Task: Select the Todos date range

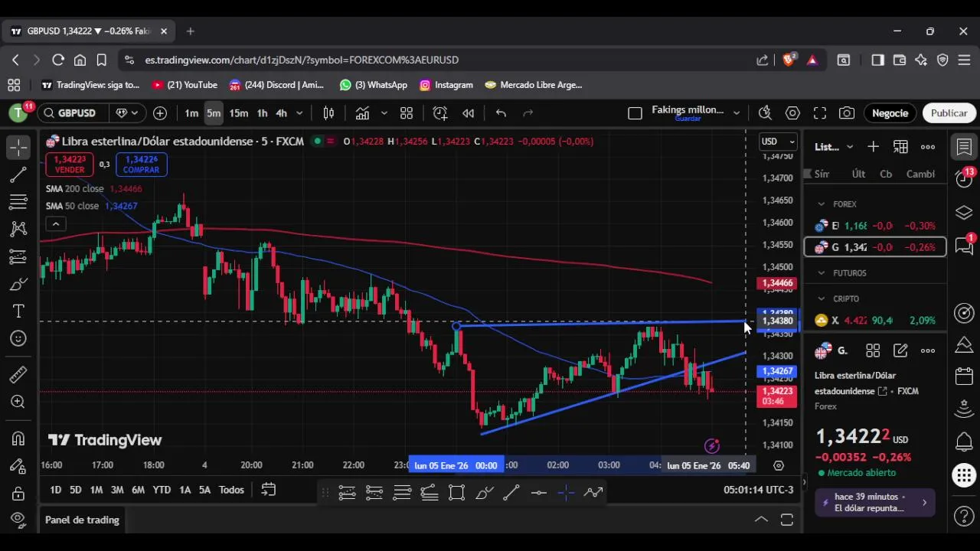Action: [231, 490]
